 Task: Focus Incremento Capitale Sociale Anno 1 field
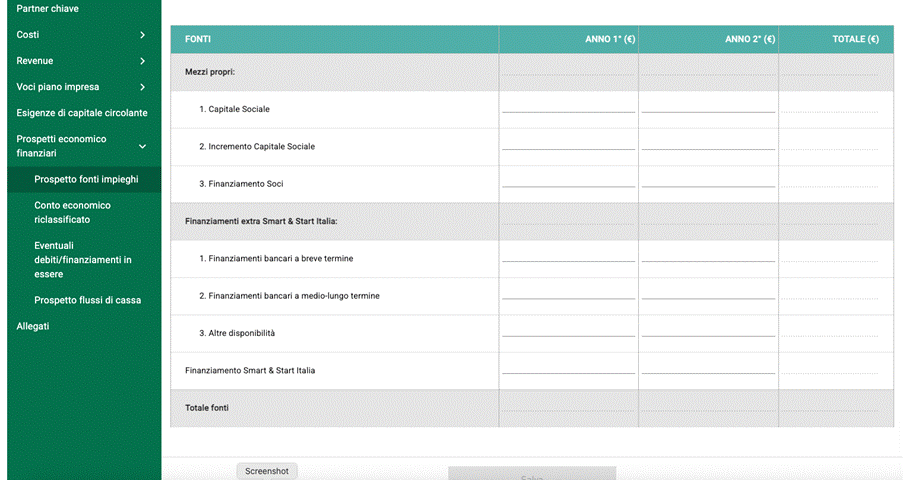click(568, 144)
